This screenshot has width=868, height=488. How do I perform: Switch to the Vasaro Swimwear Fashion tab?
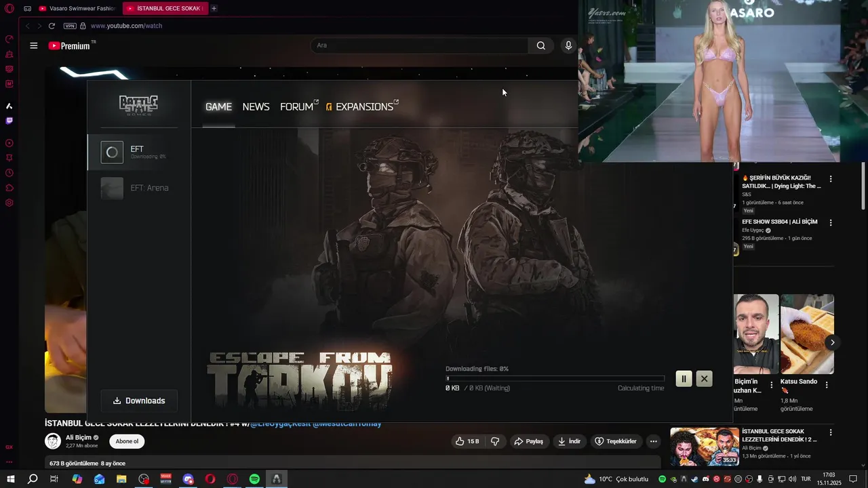[x=77, y=8]
